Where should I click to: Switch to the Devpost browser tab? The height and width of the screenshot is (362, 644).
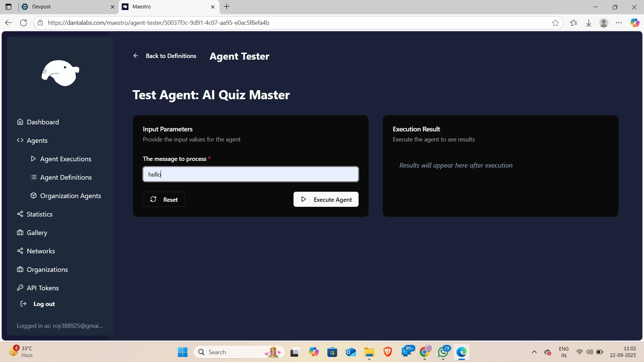(67, 7)
